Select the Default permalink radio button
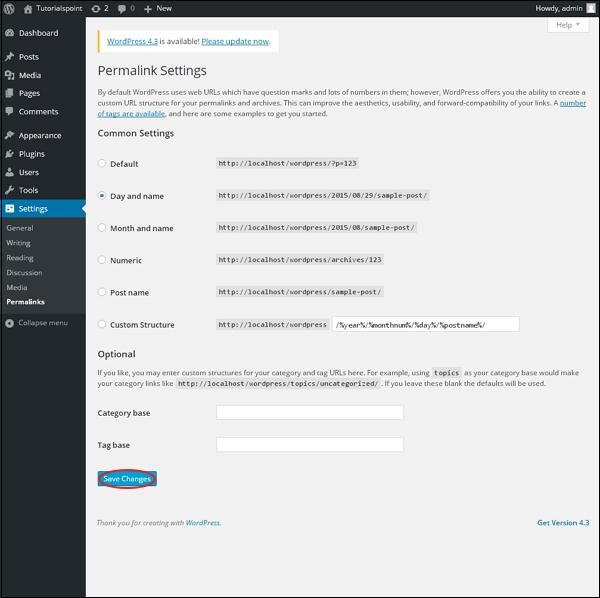600x598 pixels. click(102, 164)
